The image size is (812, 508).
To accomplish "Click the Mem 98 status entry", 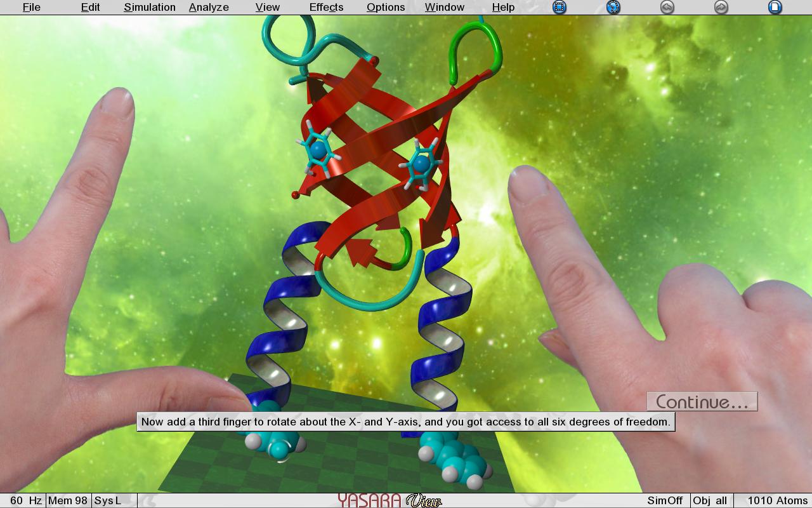I will click(x=68, y=500).
